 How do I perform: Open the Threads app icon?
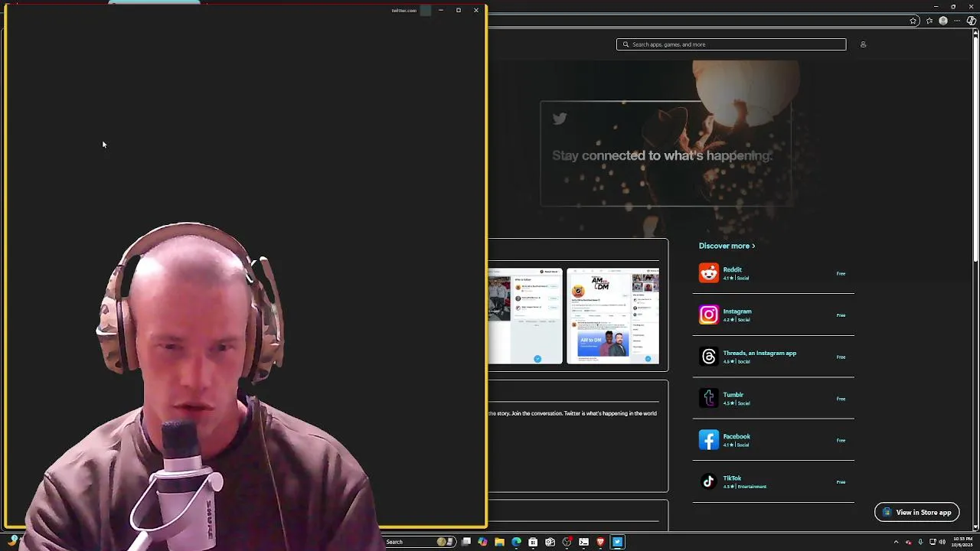709,357
